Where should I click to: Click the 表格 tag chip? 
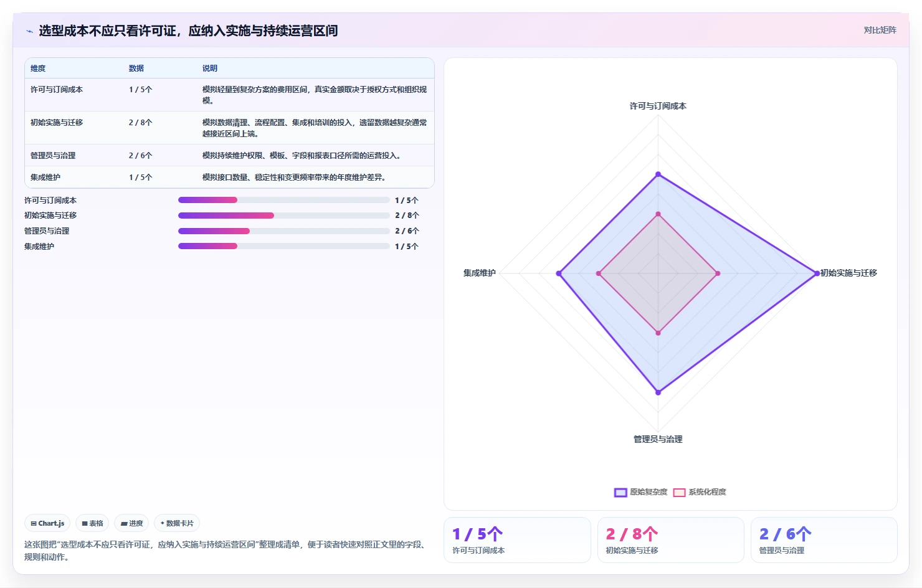click(x=92, y=523)
